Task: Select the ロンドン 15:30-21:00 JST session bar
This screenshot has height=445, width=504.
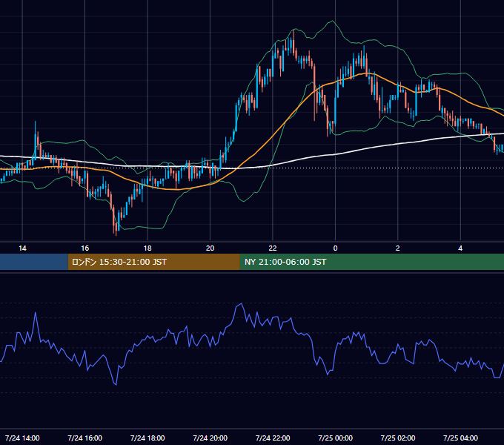Action: coord(153,262)
